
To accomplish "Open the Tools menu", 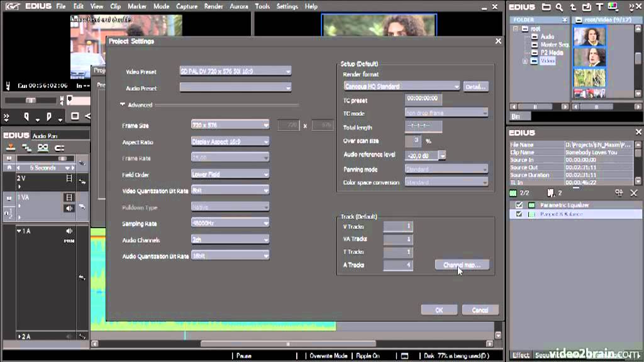I will 262,6.
